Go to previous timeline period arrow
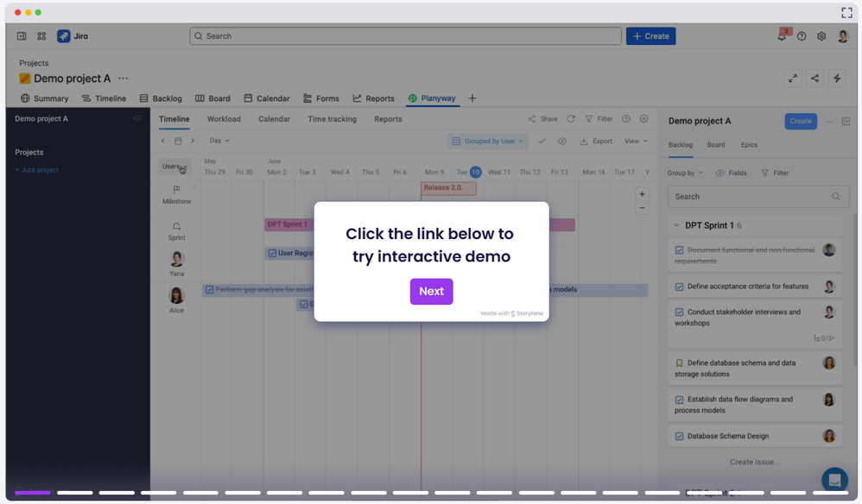Screen dimensions: 862x504 (x=162, y=141)
